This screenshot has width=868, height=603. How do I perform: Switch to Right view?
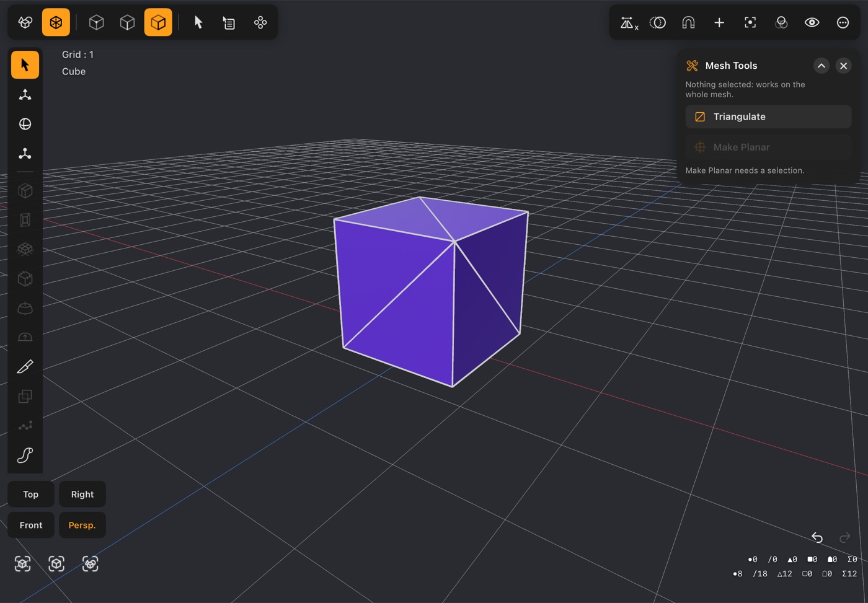coord(82,494)
